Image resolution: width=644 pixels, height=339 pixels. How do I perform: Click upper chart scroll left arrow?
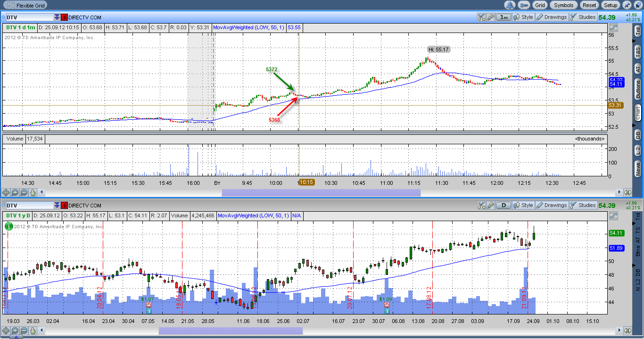point(42,192)
